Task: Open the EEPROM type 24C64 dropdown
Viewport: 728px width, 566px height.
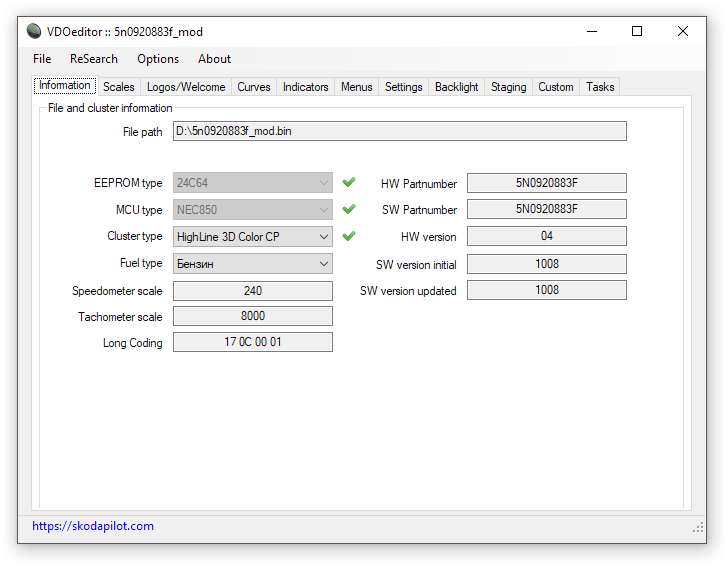Action: 253,182
